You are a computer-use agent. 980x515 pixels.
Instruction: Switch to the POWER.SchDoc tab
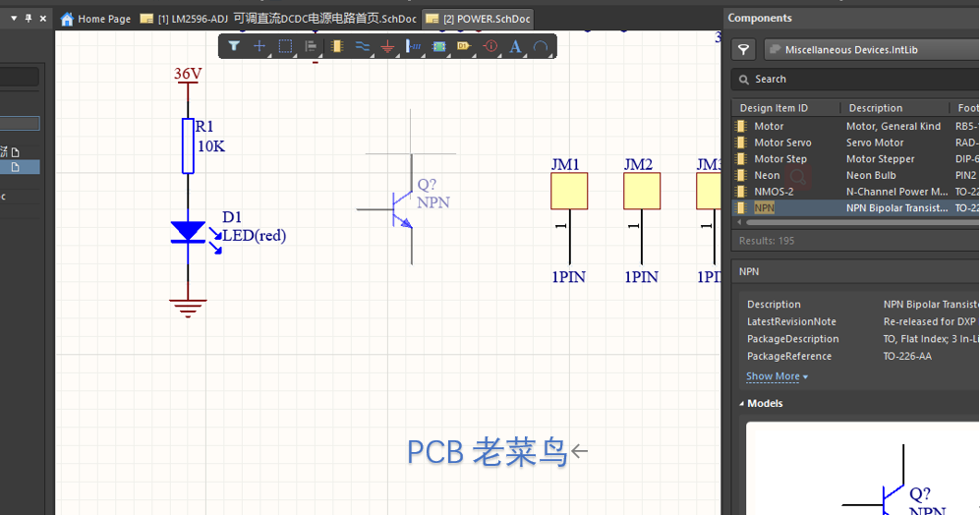coord(478,19)
